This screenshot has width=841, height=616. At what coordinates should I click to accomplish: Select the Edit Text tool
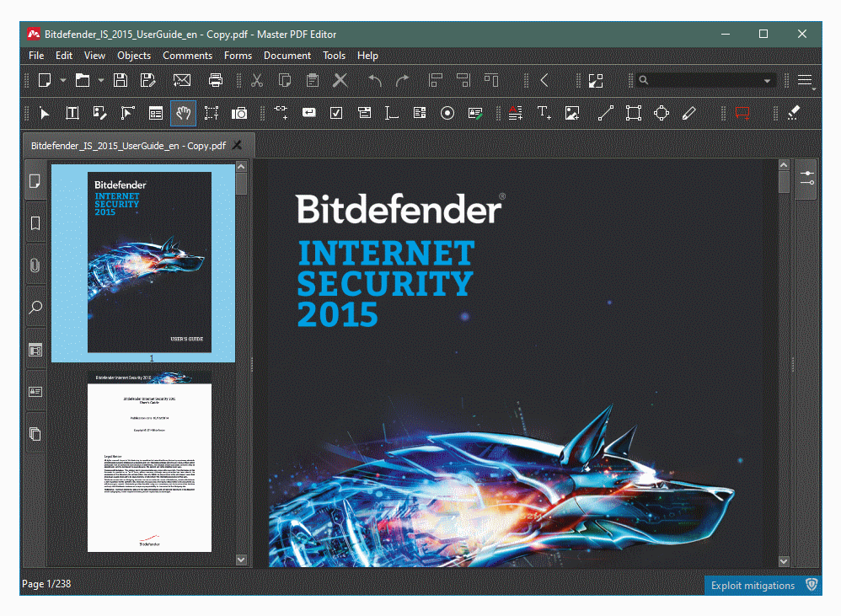72,113
